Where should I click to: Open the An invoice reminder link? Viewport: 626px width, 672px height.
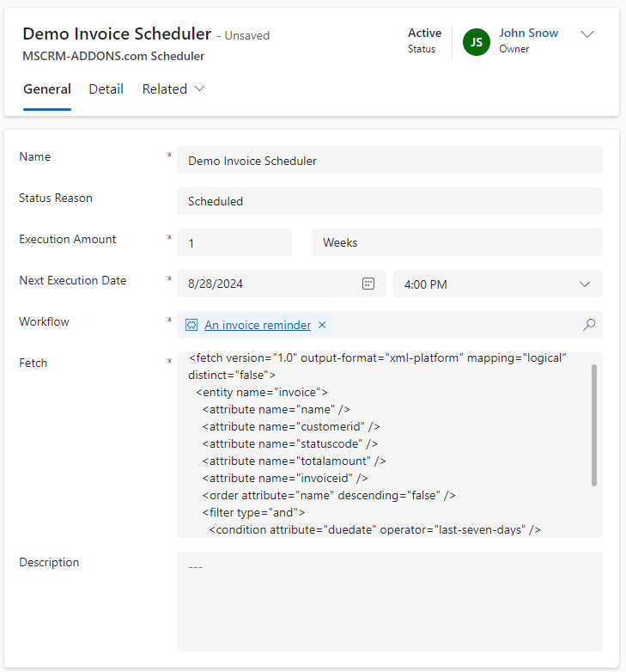pos(258,325)
